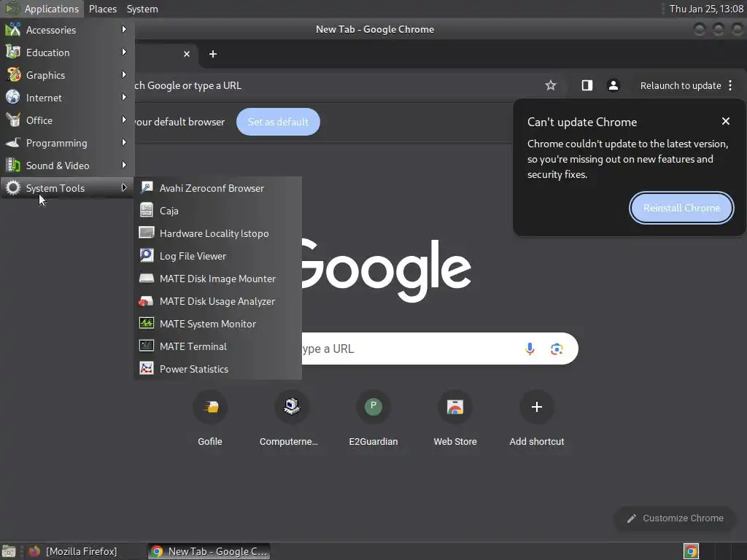Open the Places menu
747x560 pixels.
coord(102,9)
